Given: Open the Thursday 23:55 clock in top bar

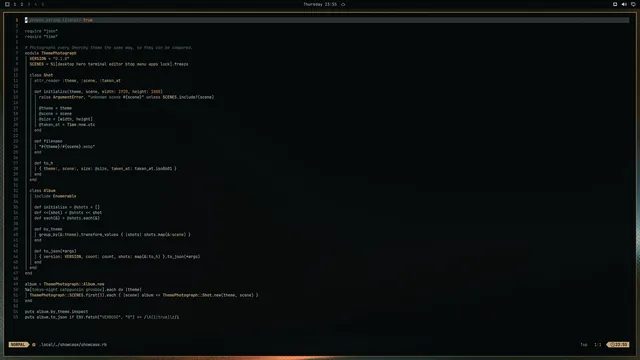Looking at the screenshot, I should (x=320, y=4).
